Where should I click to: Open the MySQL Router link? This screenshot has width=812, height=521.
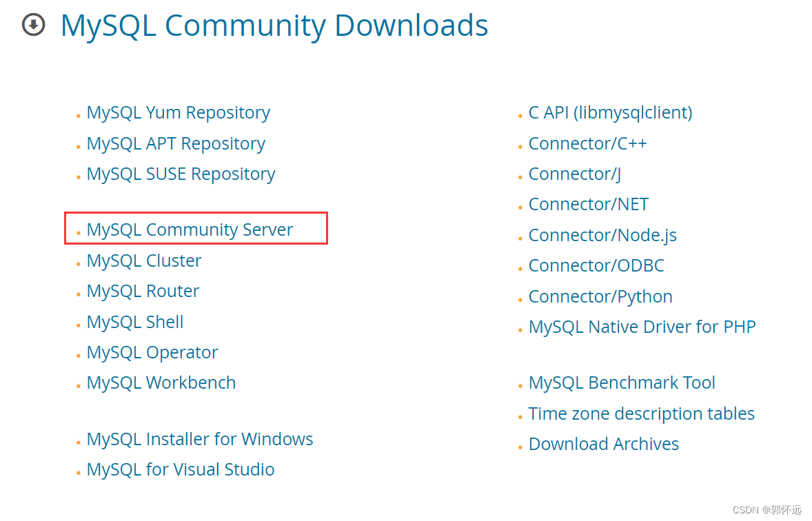143,291
